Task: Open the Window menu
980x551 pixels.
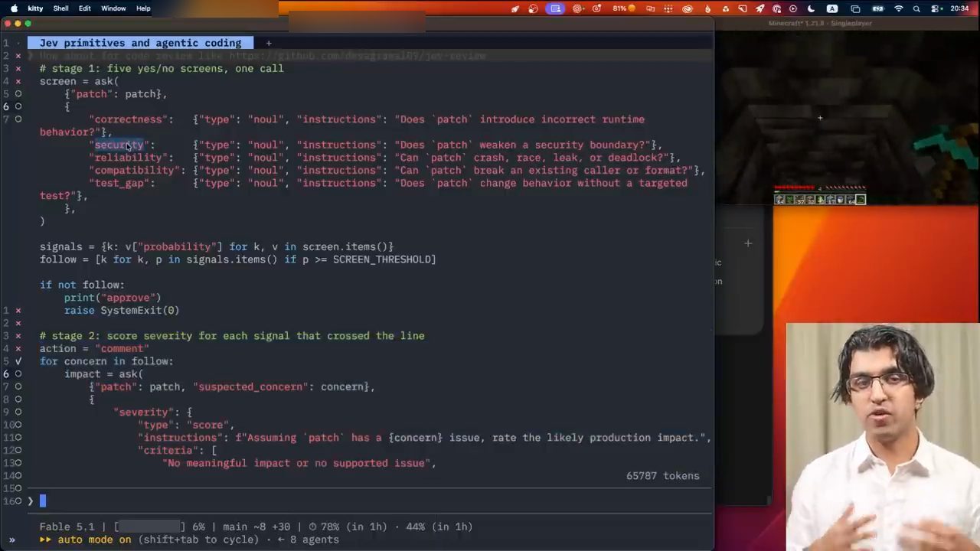Action: (113, 8)
